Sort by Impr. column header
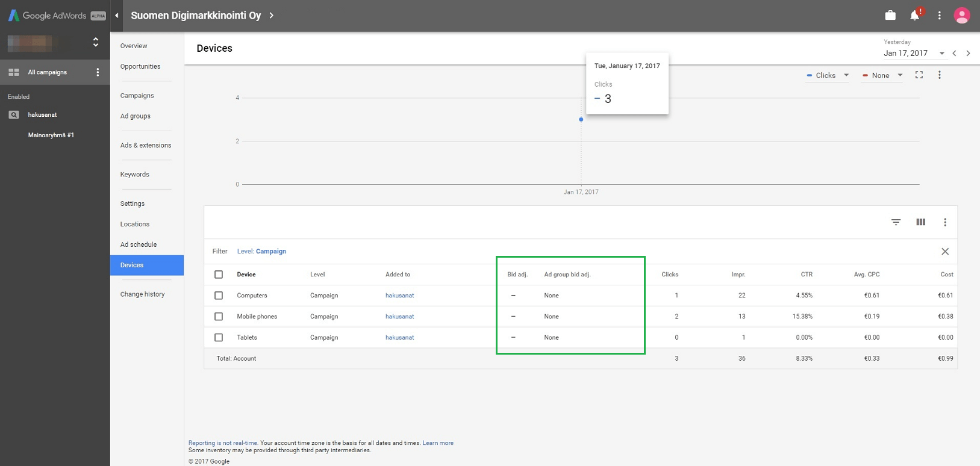 (x=738, y=275)
